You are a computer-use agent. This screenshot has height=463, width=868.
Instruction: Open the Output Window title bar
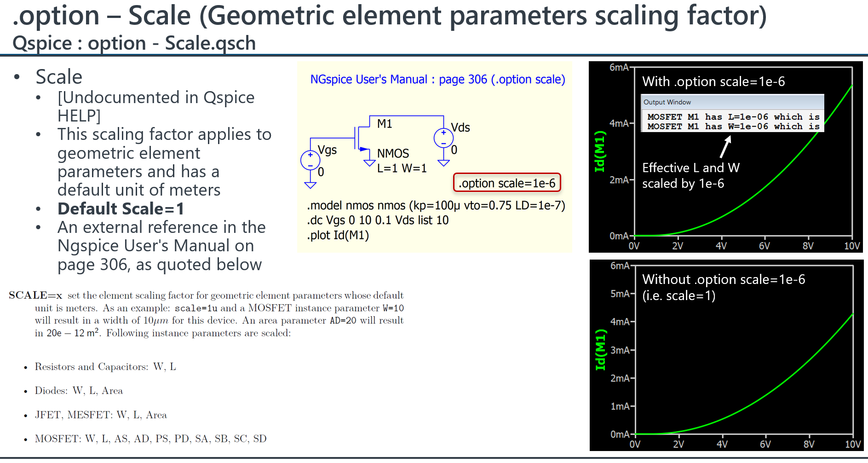click(667, 102)
